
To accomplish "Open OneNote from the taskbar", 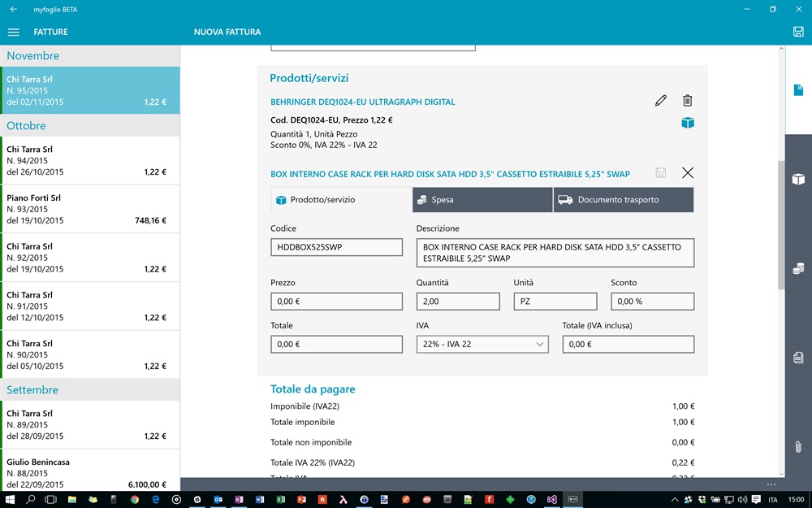I will [x=239, y=500].
